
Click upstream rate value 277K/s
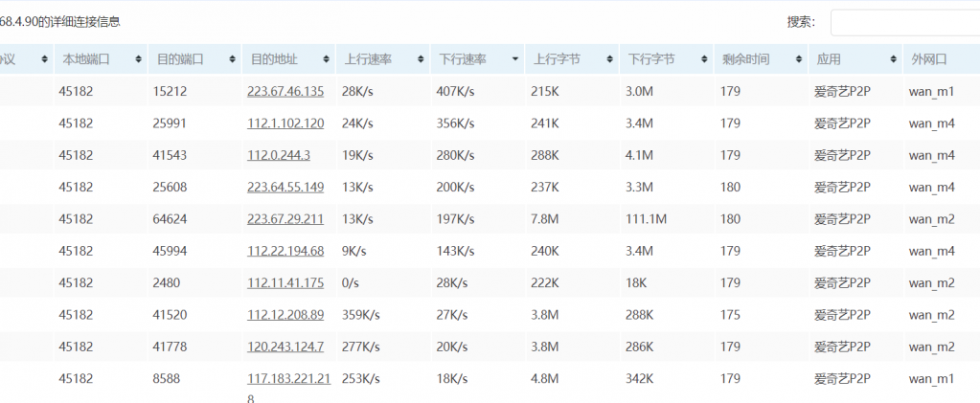point(360,347)
